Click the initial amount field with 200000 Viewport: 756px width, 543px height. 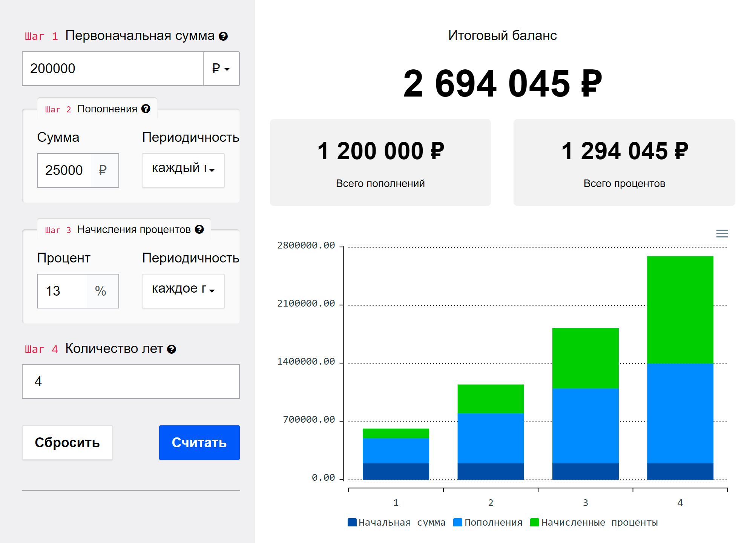tap(113, 69)
